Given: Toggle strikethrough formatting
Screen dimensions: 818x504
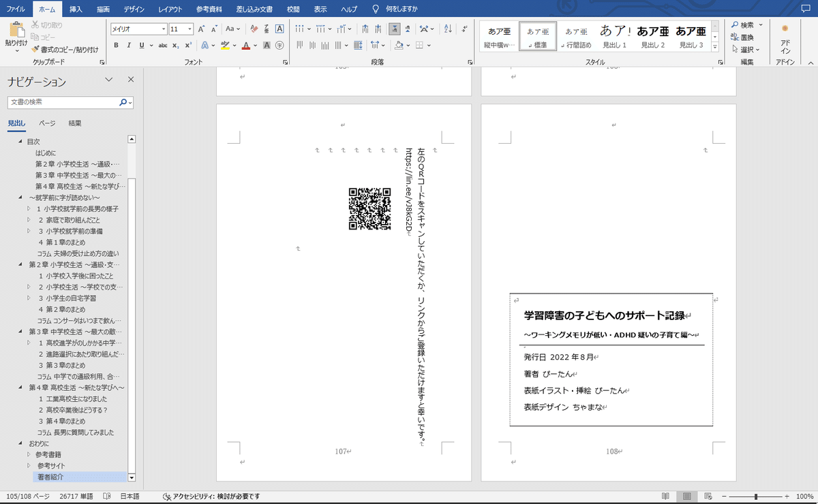Looking at the screenshot, I should click(x=163, y=46).
